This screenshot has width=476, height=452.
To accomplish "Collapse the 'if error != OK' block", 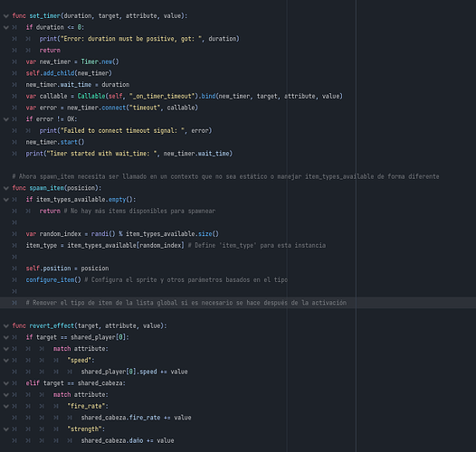I will click(5, 119).
